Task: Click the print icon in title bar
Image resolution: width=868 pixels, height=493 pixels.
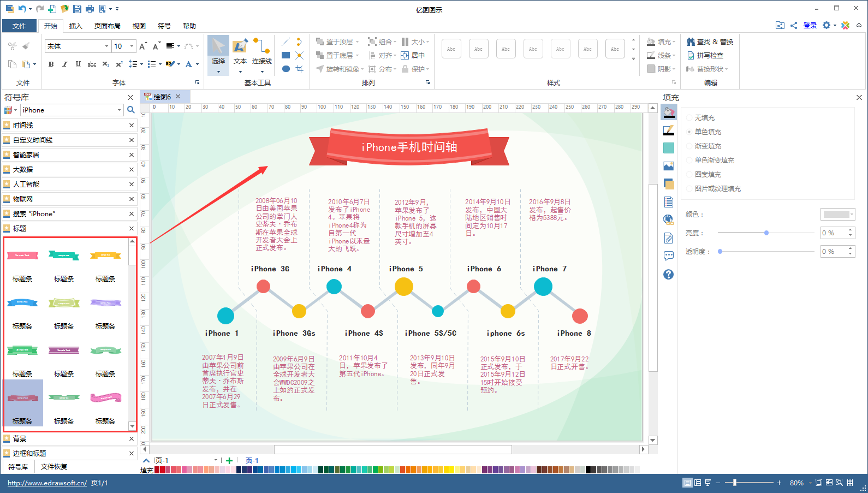Action: [x=90, y=9]
